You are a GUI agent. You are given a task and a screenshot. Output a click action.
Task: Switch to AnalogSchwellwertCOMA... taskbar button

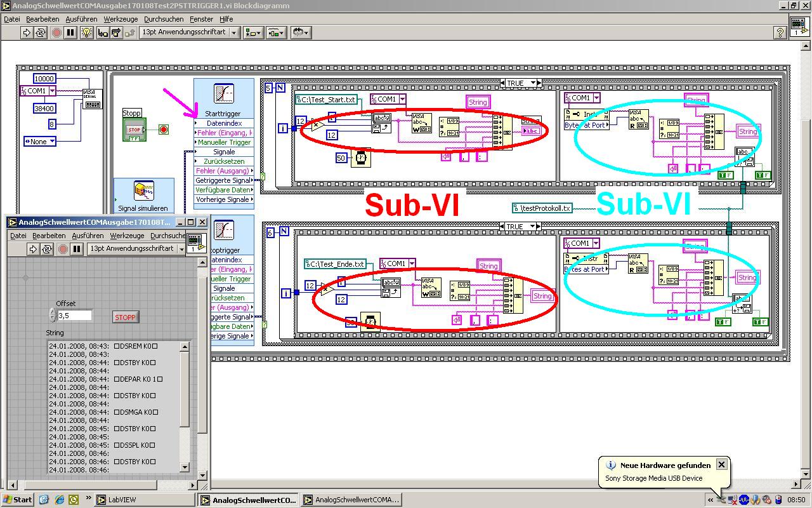(352, 500)
